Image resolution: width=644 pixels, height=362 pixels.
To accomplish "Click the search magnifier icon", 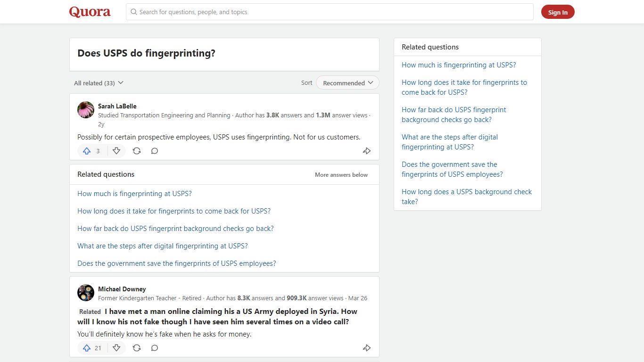I will 134,12.
